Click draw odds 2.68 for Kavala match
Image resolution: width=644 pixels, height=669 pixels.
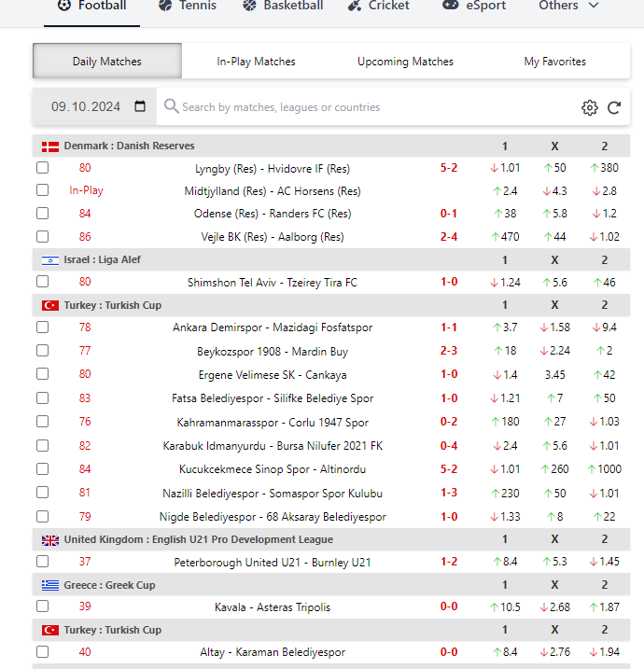coord(554,607)
